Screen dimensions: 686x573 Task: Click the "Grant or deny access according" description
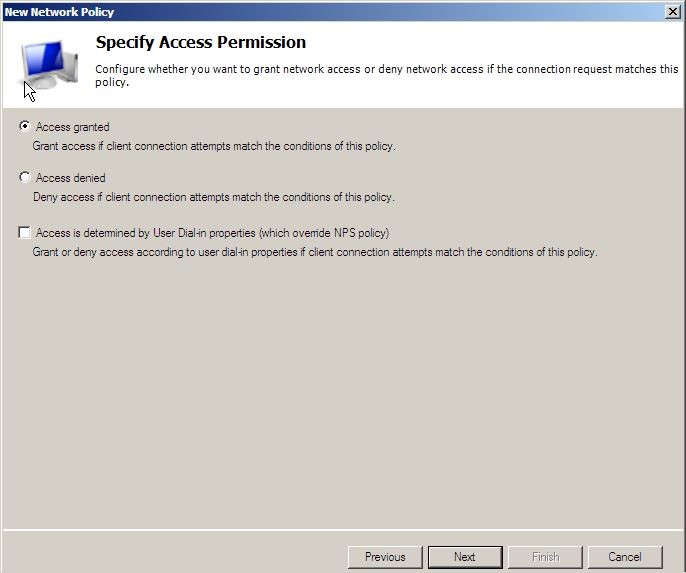(x=315, y=252)
